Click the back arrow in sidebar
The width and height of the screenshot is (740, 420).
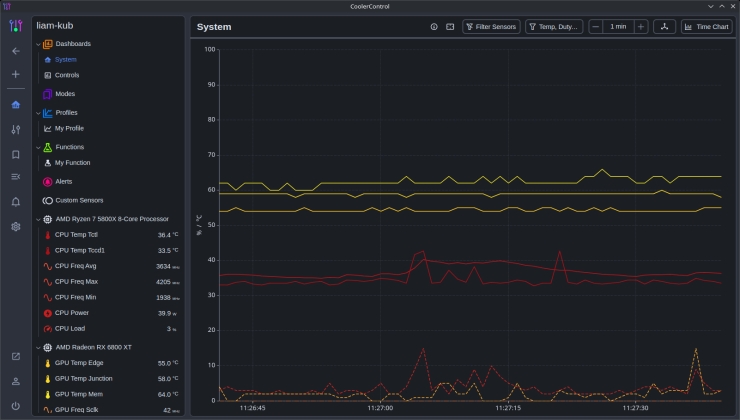pos(15,51)
